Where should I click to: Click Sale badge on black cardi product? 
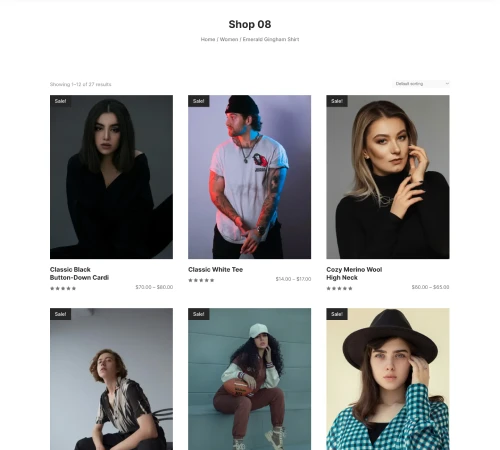point(60,101)
